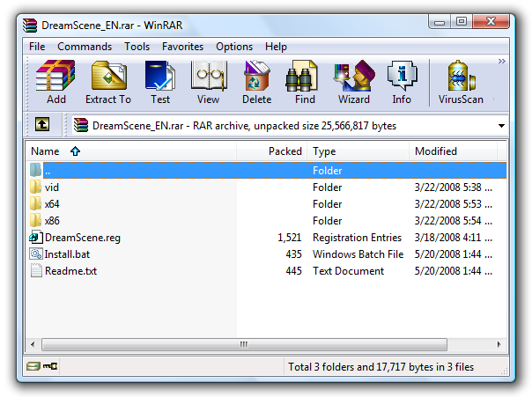Click the scroll right arrow
The width and height of the screenshot is (532, 397).
point(499,344)
